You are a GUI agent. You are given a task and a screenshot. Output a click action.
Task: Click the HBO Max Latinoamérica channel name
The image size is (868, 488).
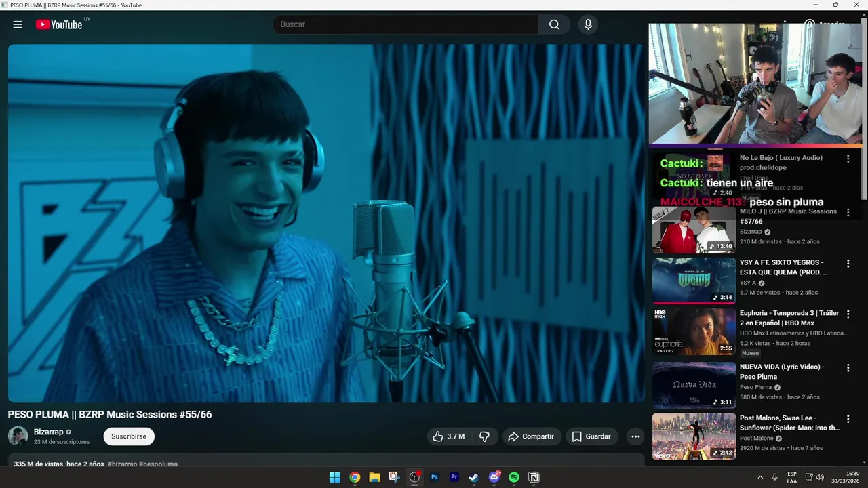click(793, 333)
